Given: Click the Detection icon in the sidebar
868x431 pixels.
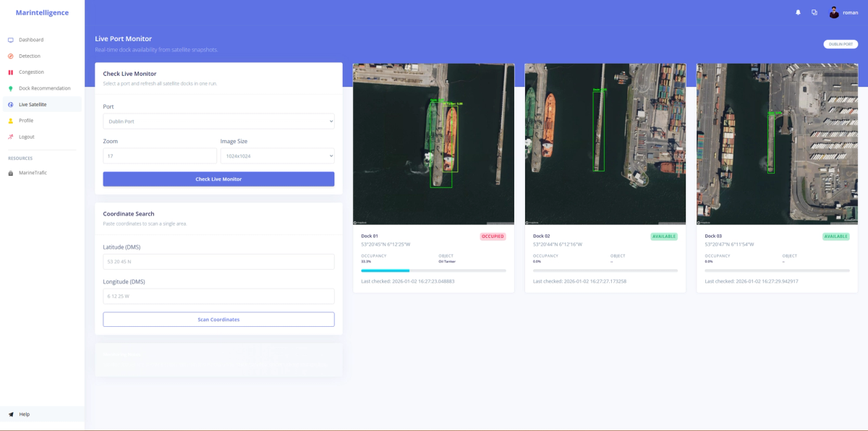Looking at the screenshot, I should [x=12, y=56].
